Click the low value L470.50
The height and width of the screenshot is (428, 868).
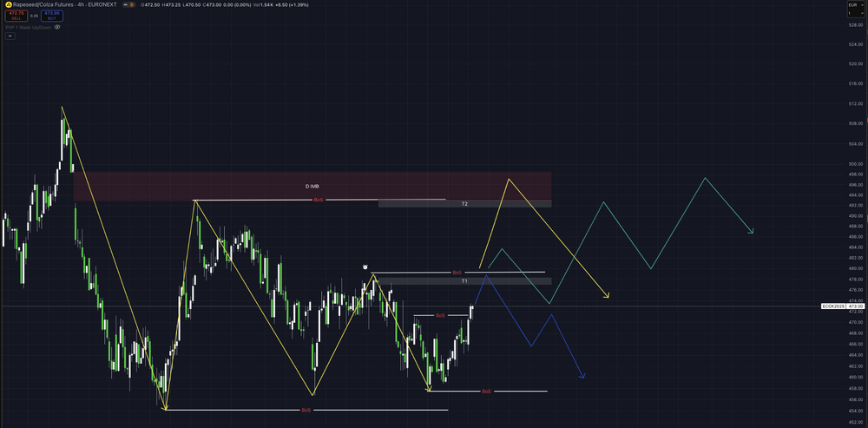pos(192,5)
